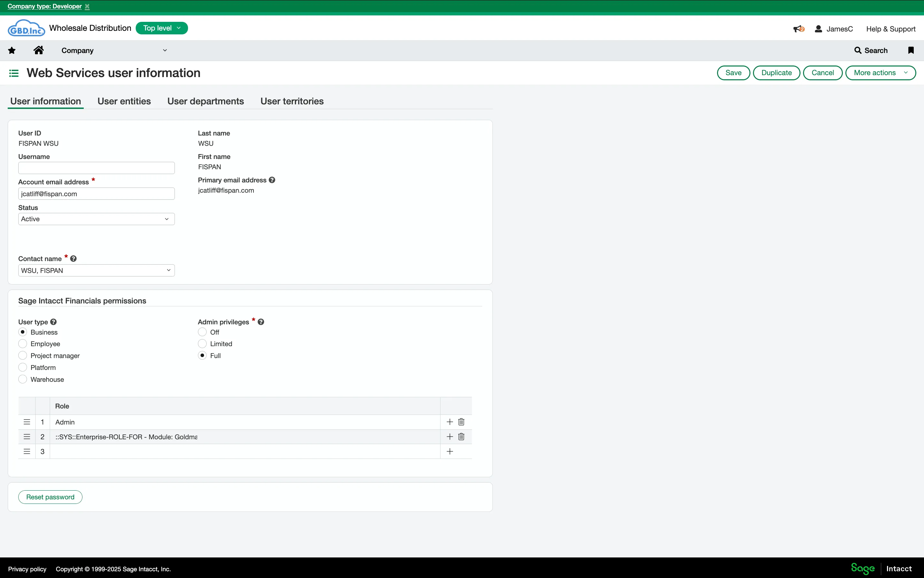This screenshot has height=578, width=924.
Task: Click the Save button
Action: point(733,73)
